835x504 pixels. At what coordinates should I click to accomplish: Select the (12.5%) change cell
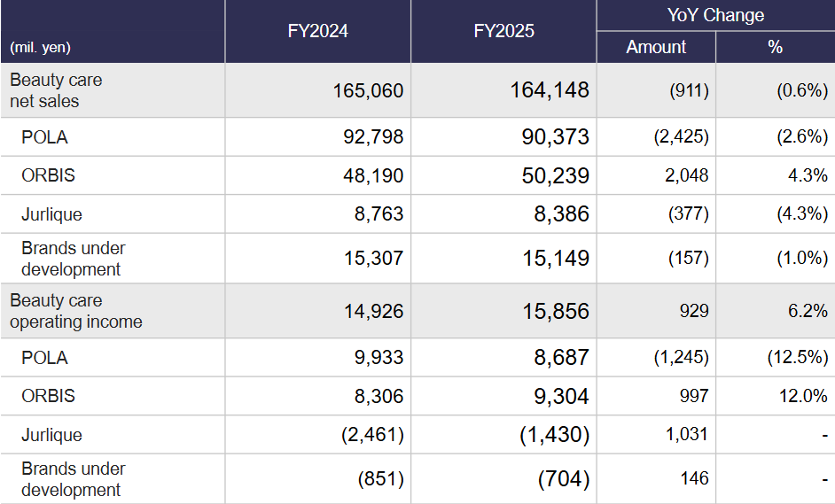(x=797, y=358)
